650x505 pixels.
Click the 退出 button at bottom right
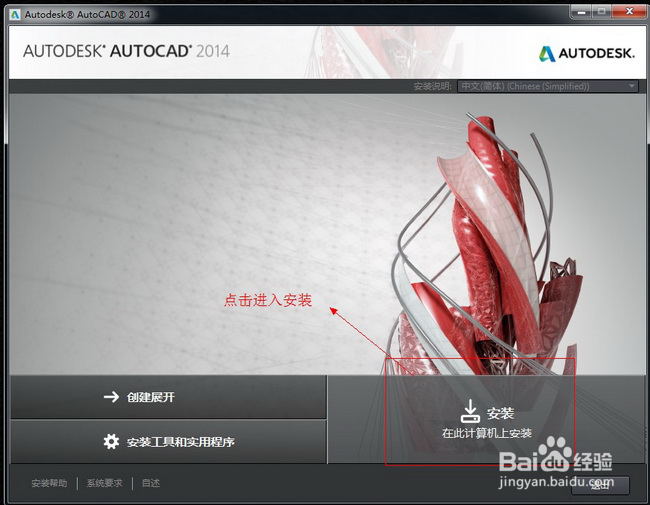tap(600, 485)
